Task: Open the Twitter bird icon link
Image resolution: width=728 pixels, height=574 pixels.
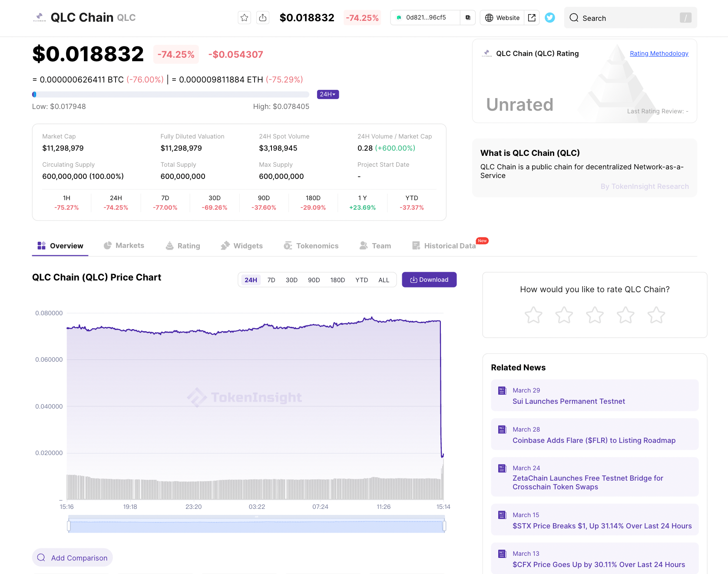Action: coord(550,18)
